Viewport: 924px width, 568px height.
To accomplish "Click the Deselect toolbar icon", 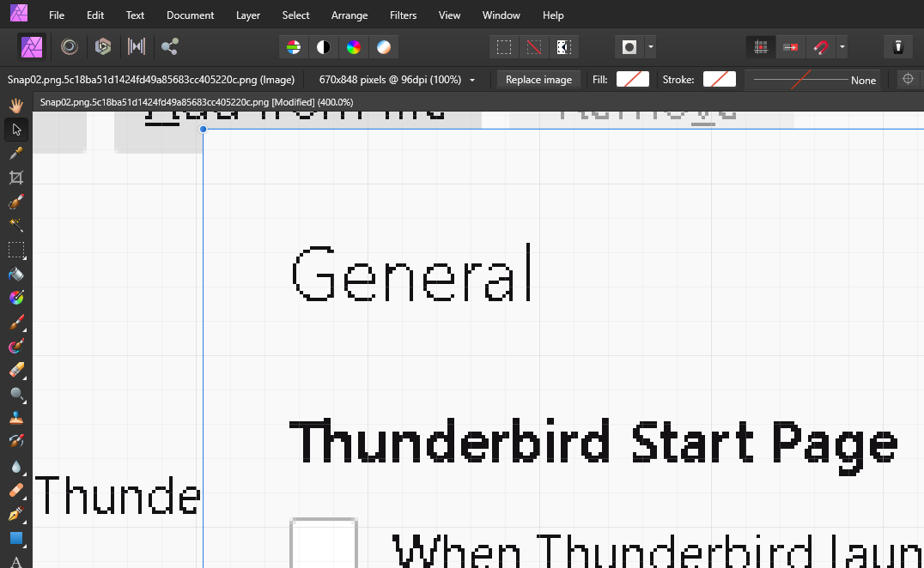I will click(534, 48).
